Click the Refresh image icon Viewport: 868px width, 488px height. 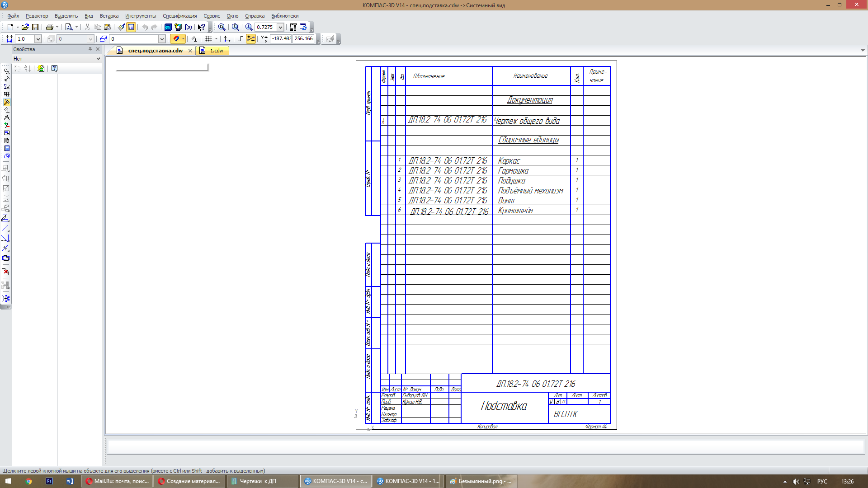(303, 27)
